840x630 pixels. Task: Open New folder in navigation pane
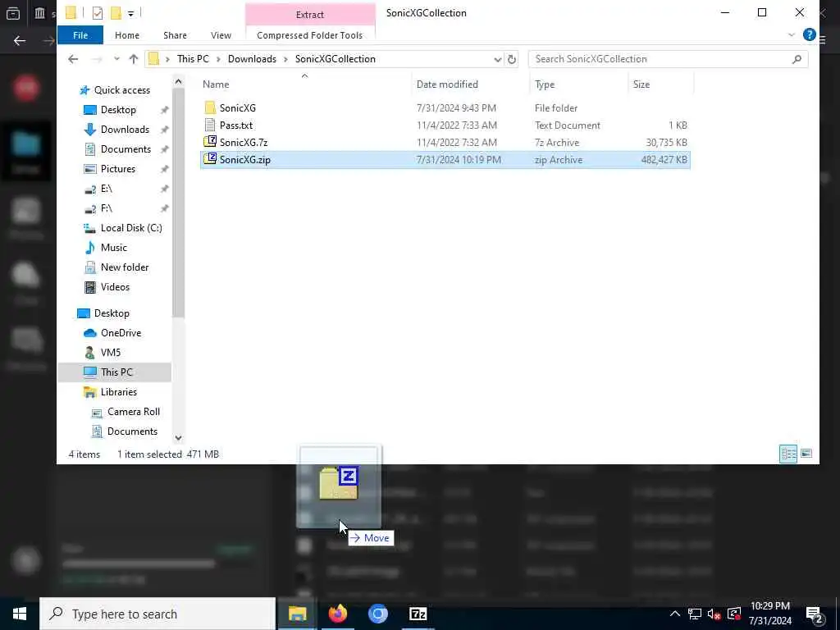tap(125, 267)
